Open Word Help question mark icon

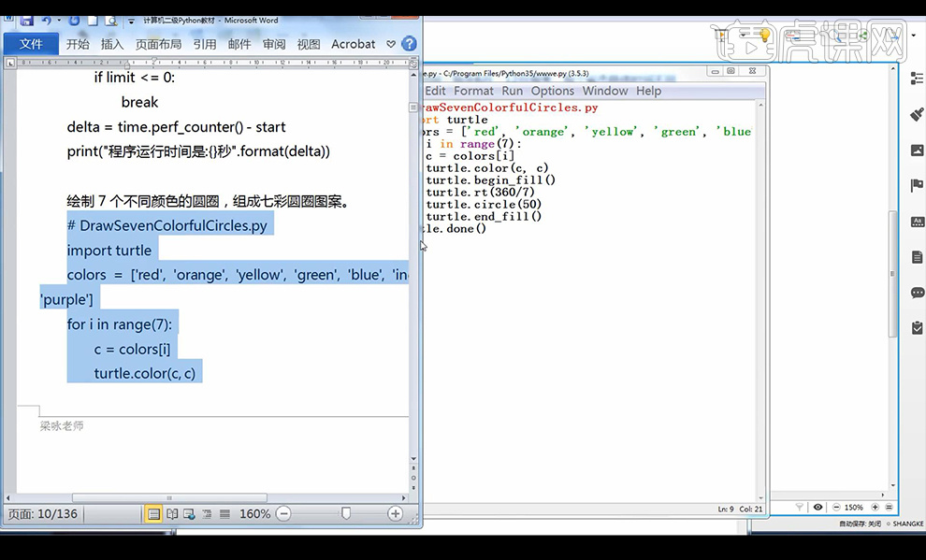pyautogui.click(x=409, y=44)
